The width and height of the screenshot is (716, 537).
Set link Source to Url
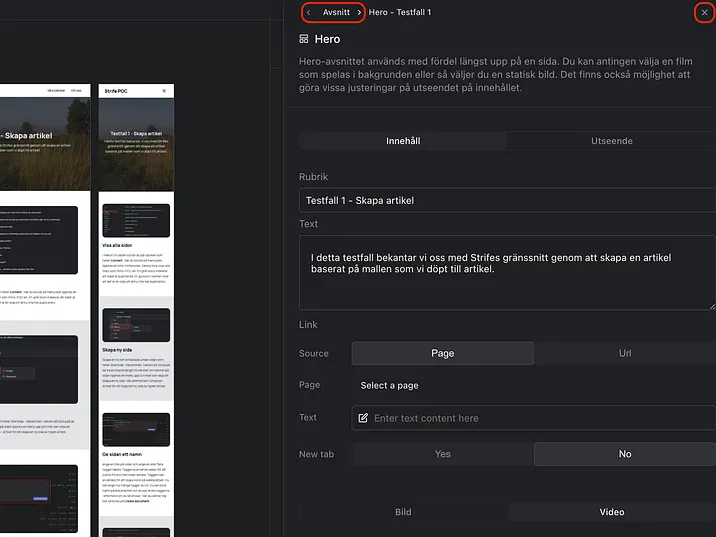[x=624, y=353]
